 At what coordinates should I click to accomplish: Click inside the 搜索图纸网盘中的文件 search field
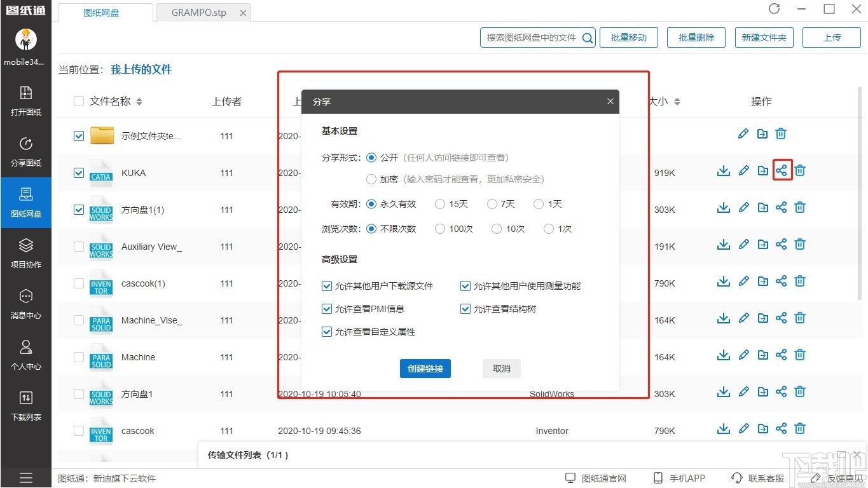point(534,37)
